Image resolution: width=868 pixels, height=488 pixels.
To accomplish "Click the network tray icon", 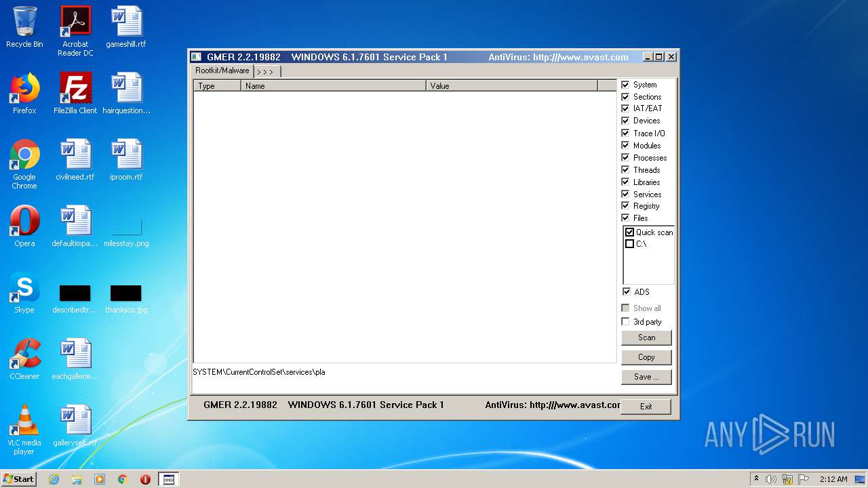I will tap(787, 479).
